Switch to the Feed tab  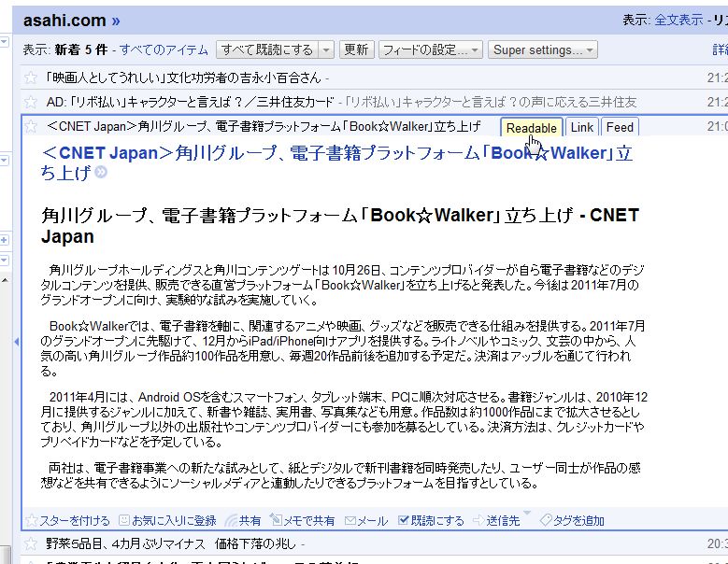point(620,128)
